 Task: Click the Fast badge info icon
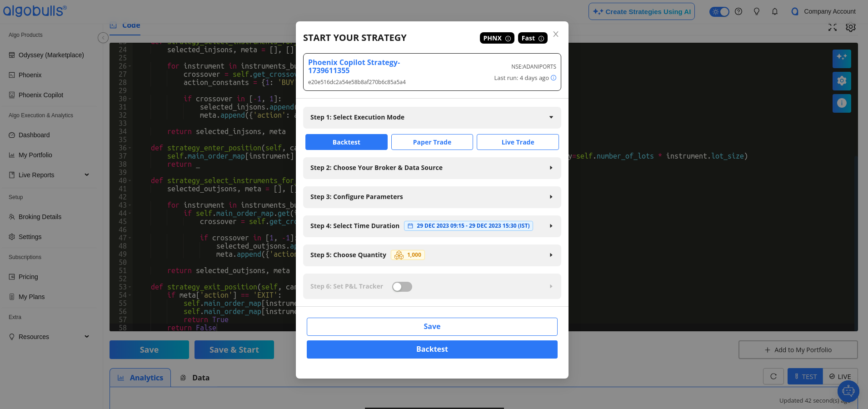(x=541, y=39)
